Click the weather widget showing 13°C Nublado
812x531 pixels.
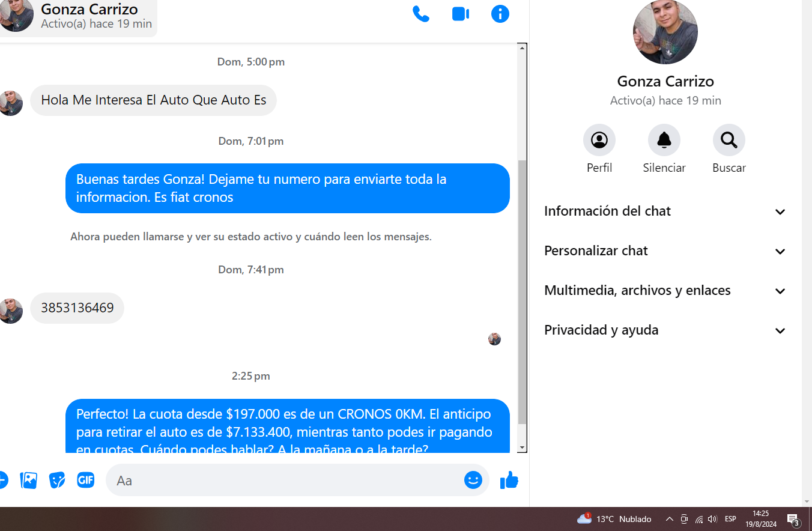(x=614, y=519)
